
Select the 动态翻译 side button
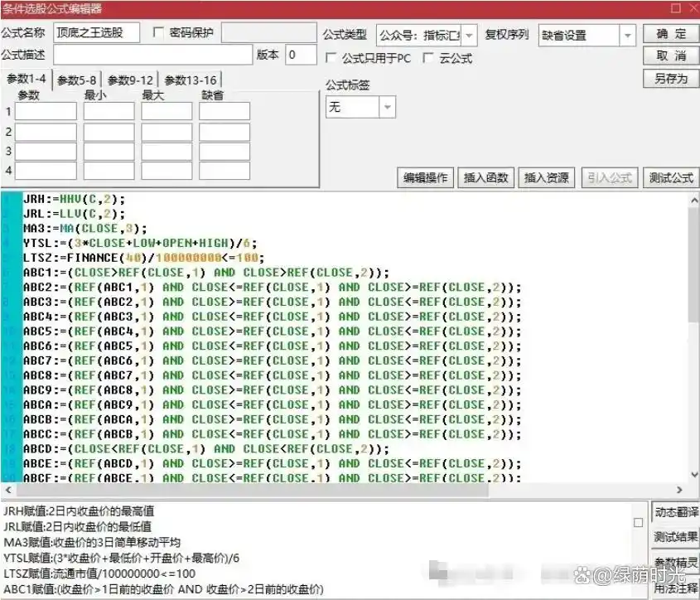[676, 512]
